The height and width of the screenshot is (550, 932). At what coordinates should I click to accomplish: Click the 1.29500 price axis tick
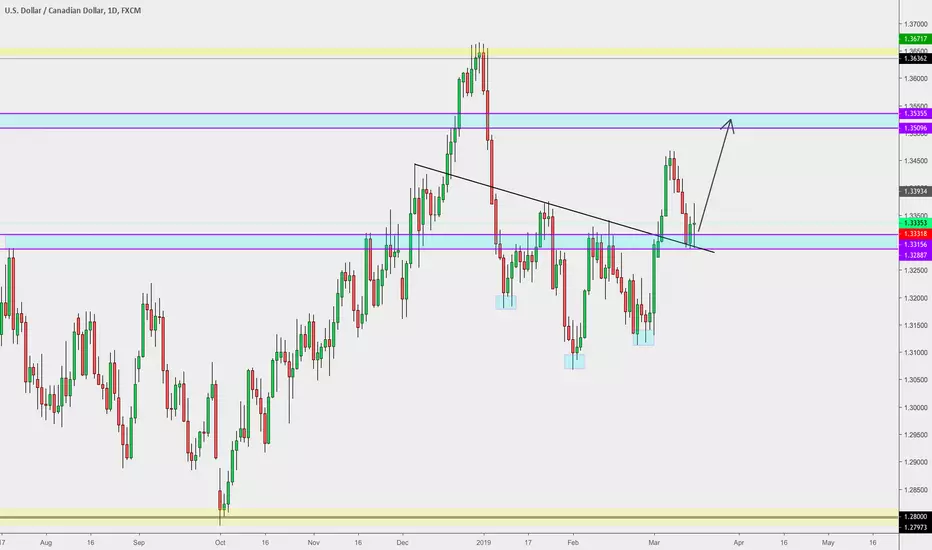pyautogui.click(x=915, y=435)
